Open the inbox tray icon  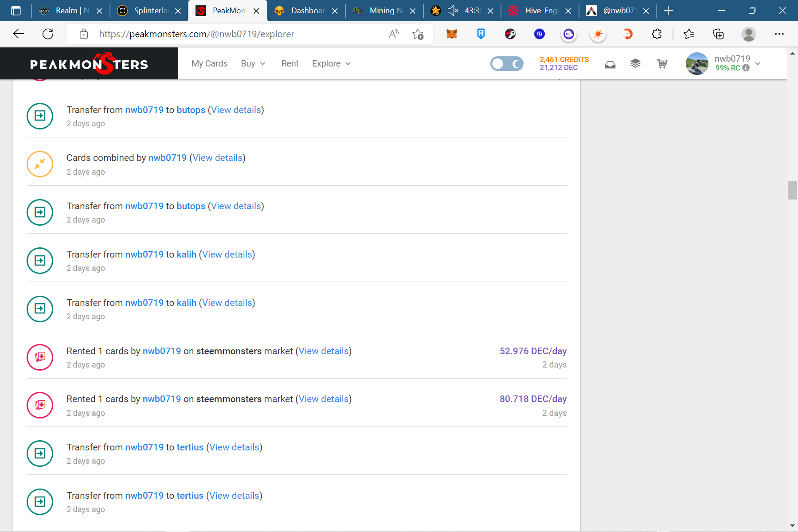click(610, 65)
